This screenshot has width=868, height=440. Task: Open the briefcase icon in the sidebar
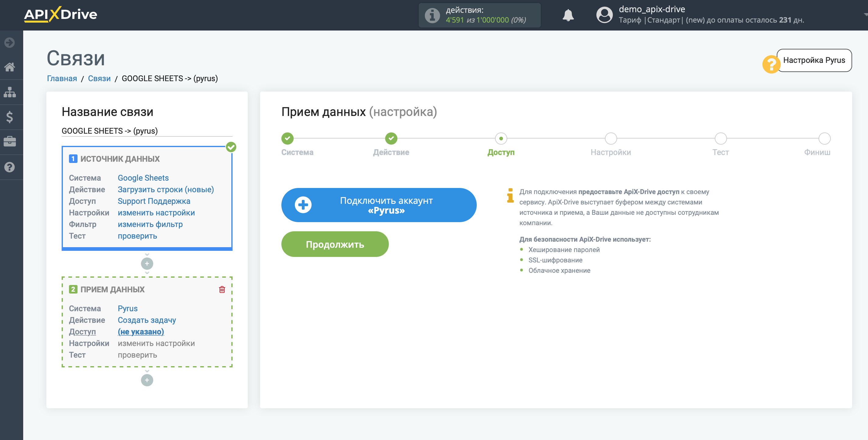click(9, 142)
